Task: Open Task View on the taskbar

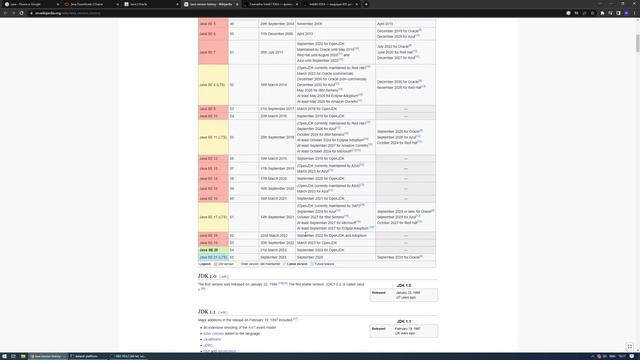Action: pos(13,356)
